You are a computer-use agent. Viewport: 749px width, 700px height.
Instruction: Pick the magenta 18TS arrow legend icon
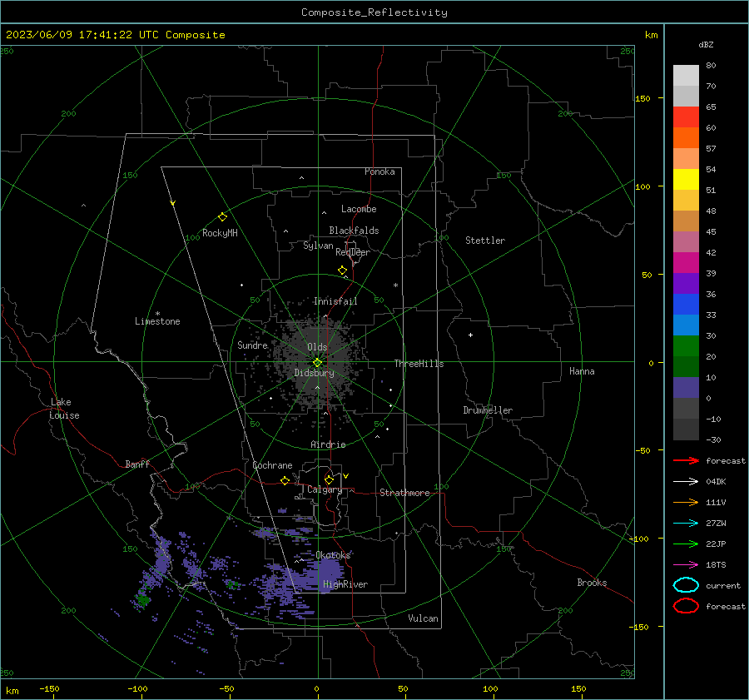click(x=686, y=565)
